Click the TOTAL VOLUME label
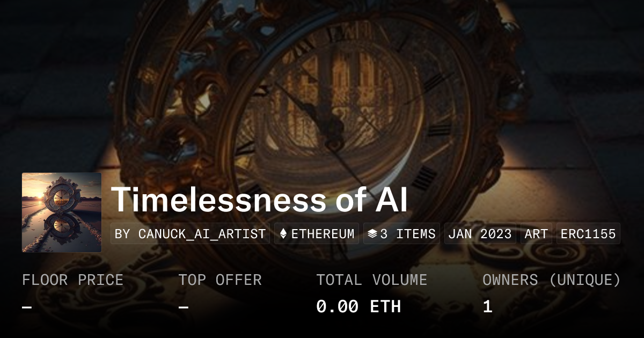 tap(371, 280)
